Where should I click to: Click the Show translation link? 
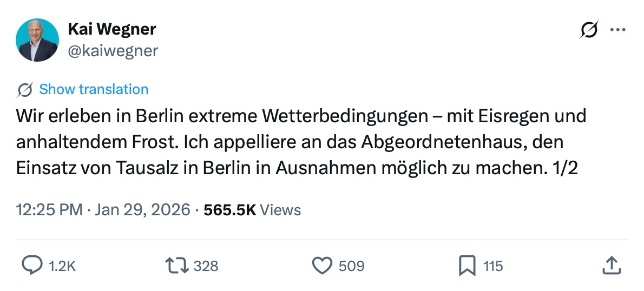click(x=94, y=89)
